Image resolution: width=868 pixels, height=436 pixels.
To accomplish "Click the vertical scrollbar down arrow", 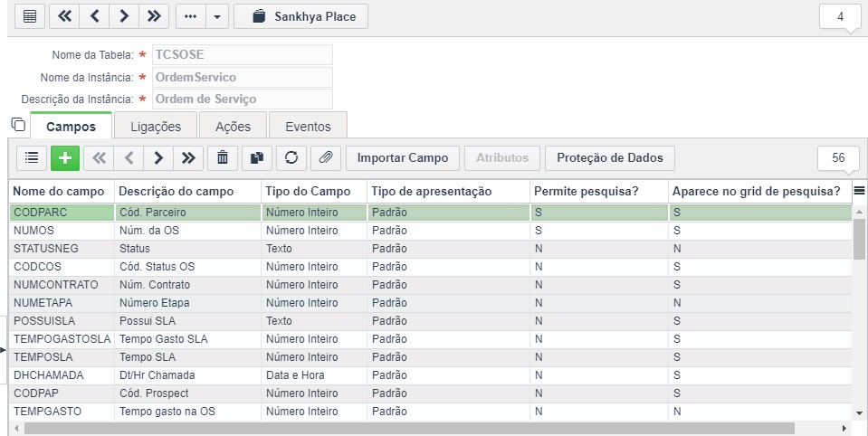I will pos(859,412).
